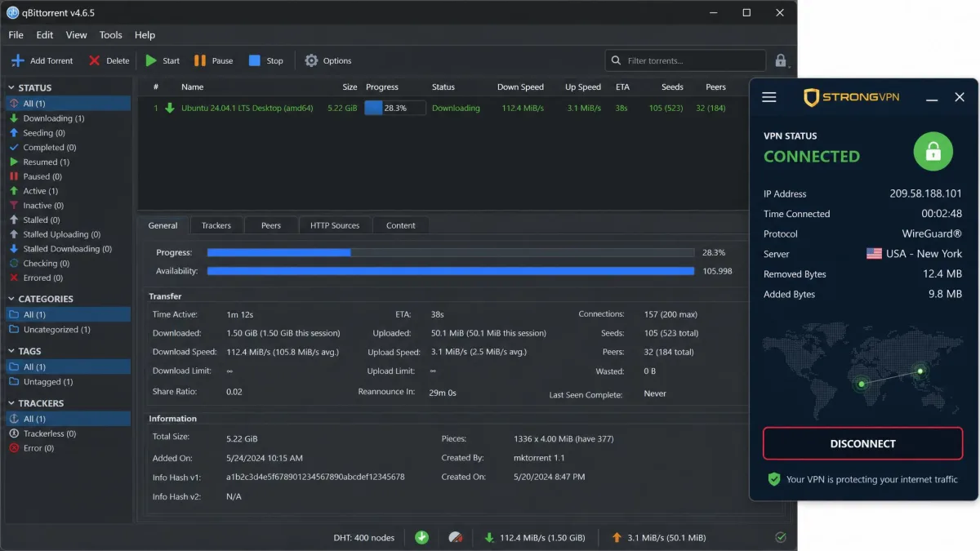Select the Active (1) status filter
The height and width of the screenshot is (551, 980).
pos(40,191)
